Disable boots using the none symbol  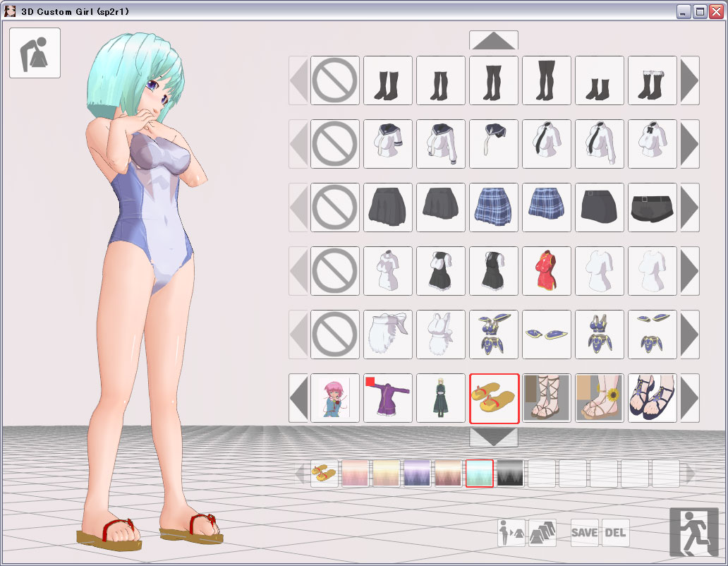pos(335,80)
